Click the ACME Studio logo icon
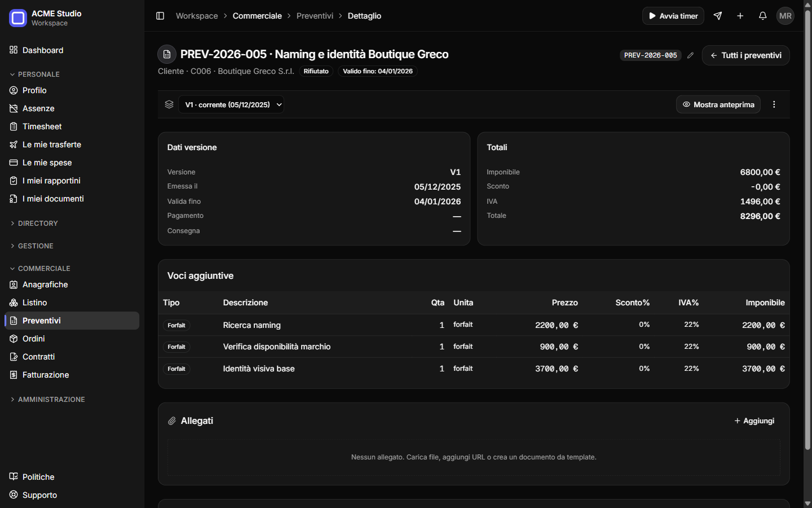This screenshot has height=508, width=812. coord(18,18)
